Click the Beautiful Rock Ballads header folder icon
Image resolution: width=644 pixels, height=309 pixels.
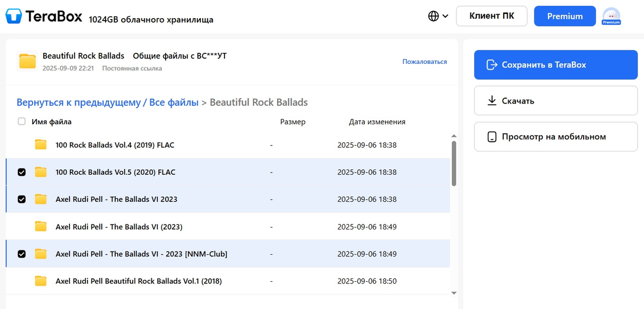(27, 61)
